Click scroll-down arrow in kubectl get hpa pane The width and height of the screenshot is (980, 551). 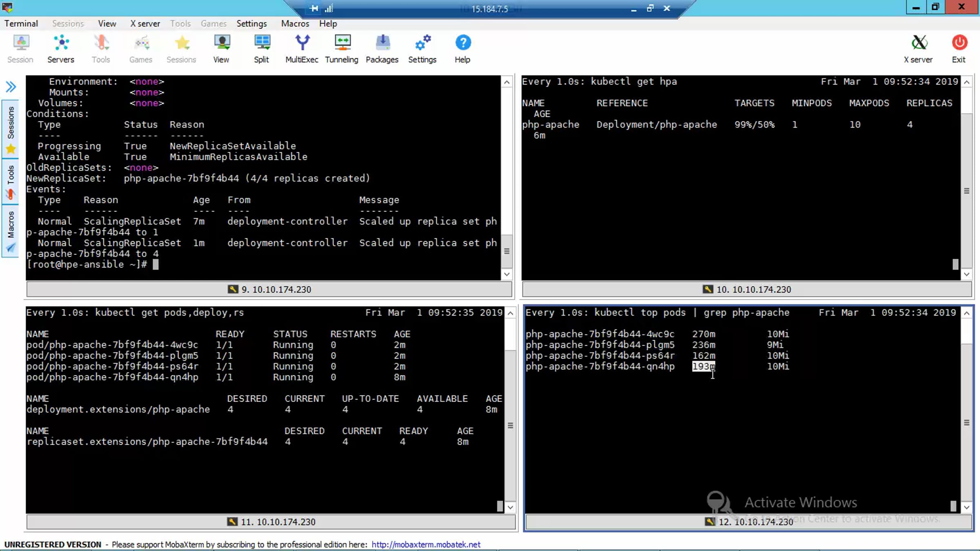[x=967, y=274]
